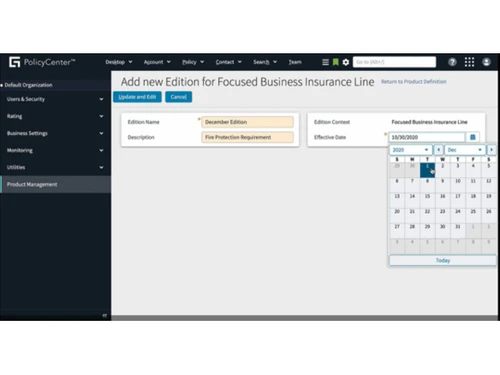500x375 pixels.
Task: Click the green bookmark icon
Action: click(x=336, y=62)
